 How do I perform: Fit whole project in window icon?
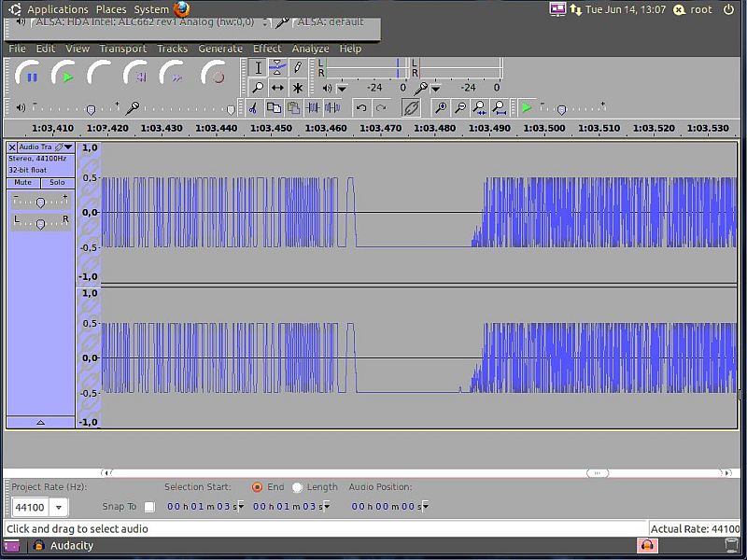[500, 108]
